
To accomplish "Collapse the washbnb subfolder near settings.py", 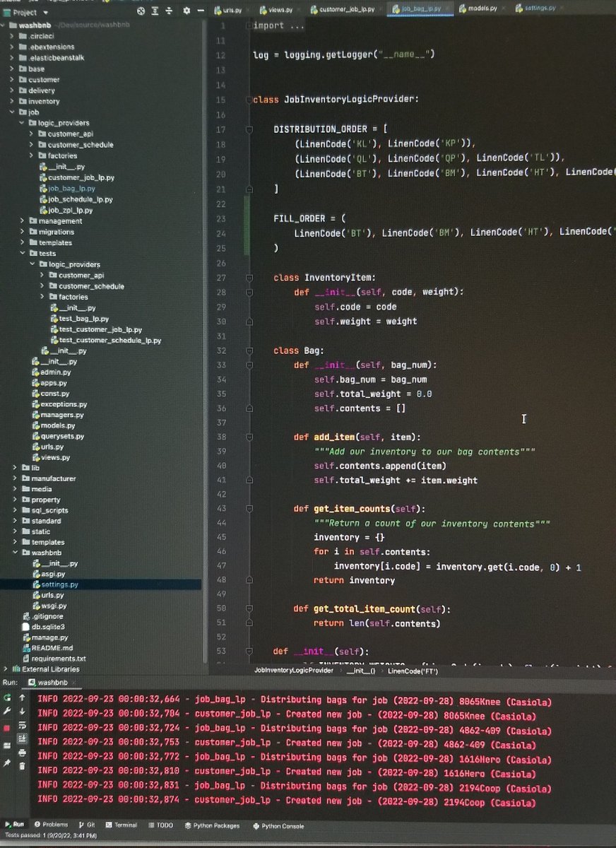I will [15, 553].
